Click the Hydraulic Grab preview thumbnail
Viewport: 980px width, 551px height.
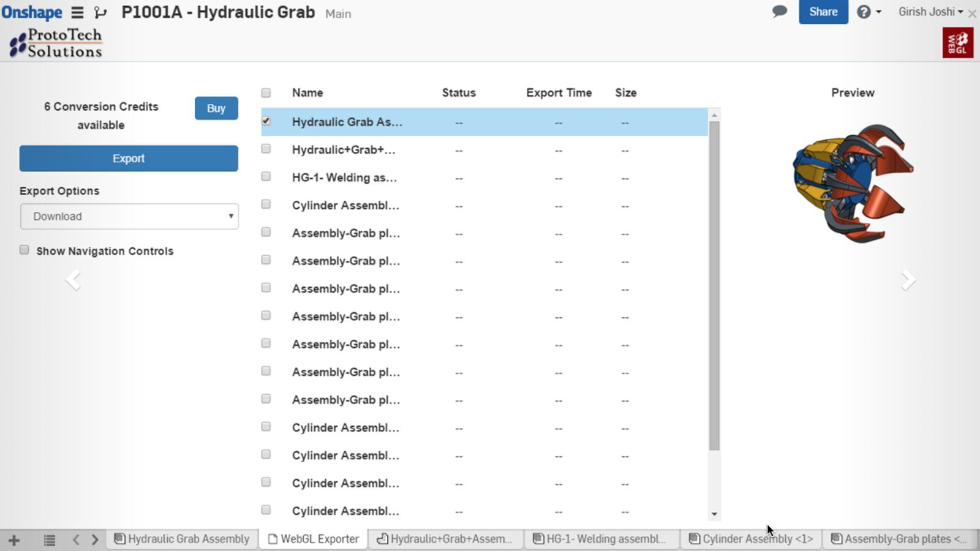[x=853, y=183]
